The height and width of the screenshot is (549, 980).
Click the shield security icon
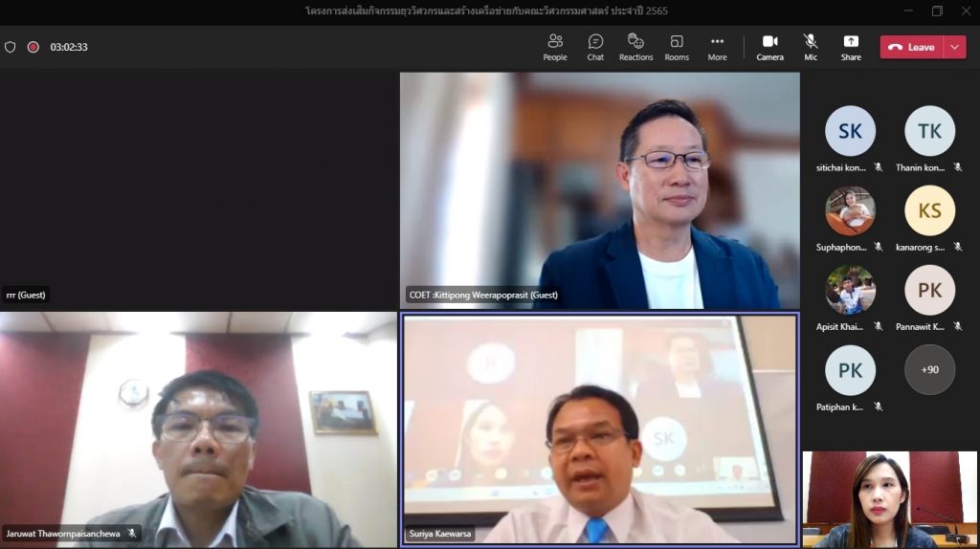point(11,47)
